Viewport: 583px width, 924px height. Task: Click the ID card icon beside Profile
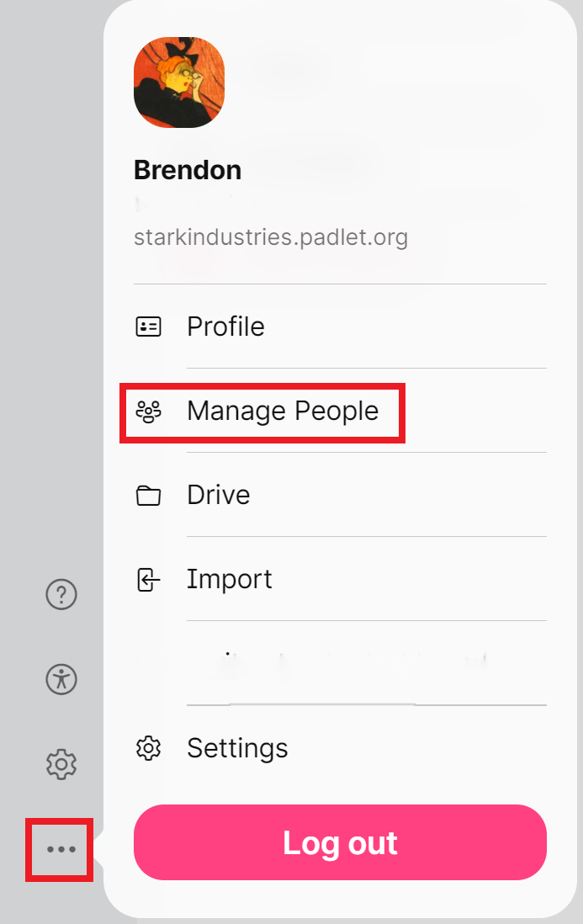pyautogui.click(x=148, y=327)
